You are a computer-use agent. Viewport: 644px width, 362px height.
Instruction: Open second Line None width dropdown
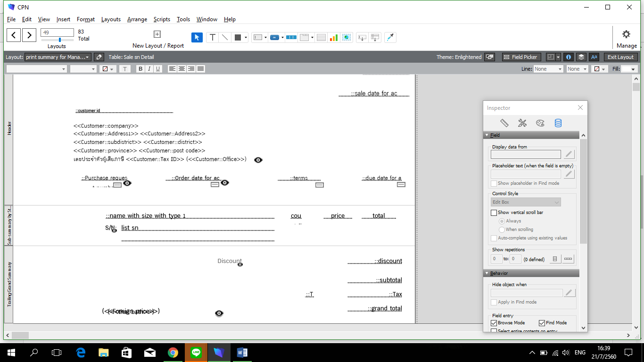click(578, 69)
